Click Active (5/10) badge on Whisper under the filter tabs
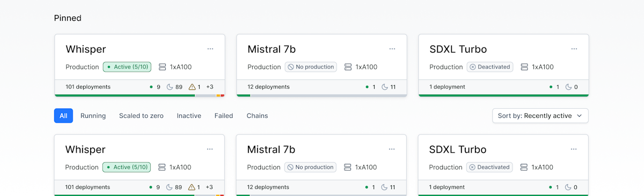Image resolution: width=644 pixels, height=196 pixels. [x=127, y=167]
